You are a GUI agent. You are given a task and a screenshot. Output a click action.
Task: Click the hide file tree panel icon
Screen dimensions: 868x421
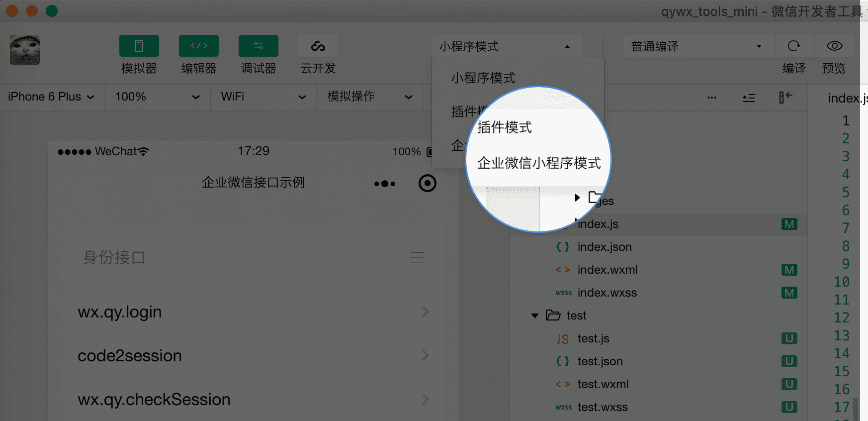click(785, 98)
